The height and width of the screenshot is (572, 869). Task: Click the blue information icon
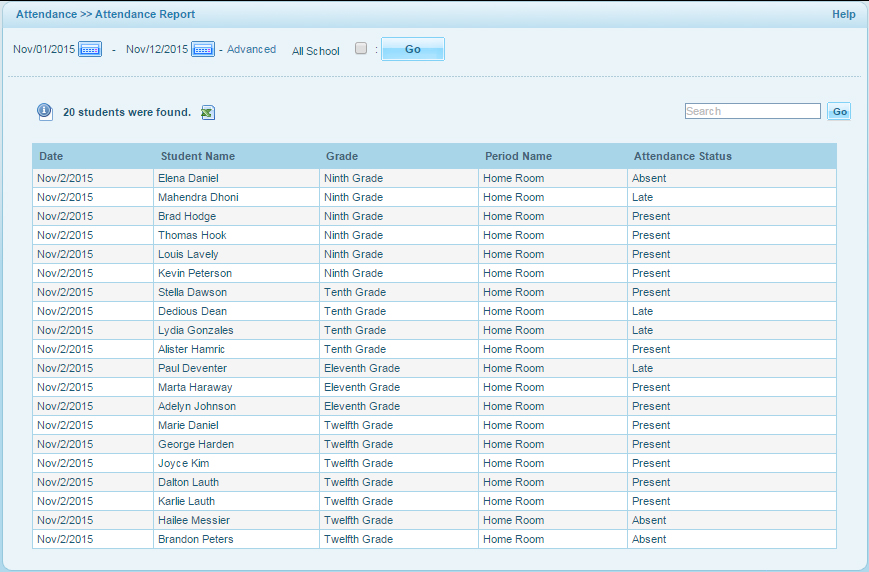[x=45, y=112]
